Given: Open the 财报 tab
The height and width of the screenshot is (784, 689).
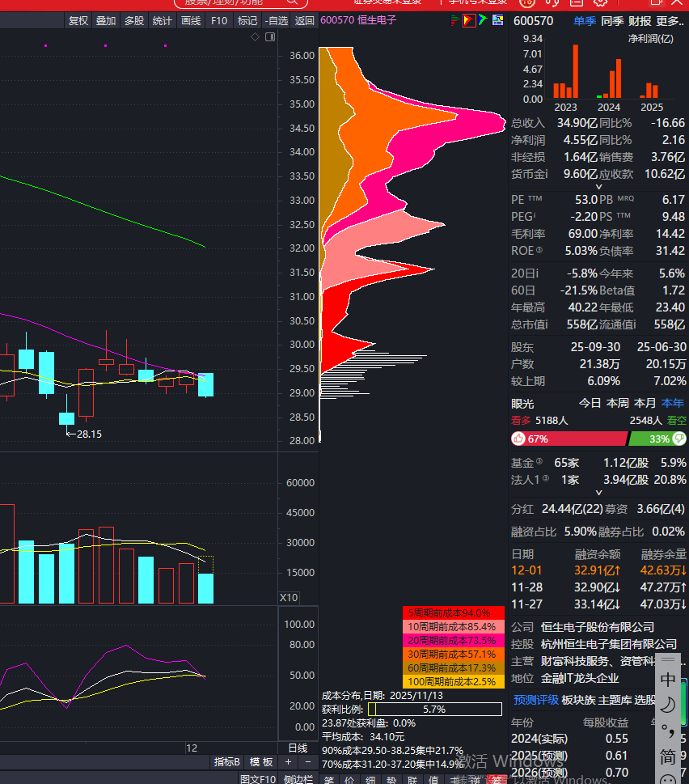Looking at the screenshot, I should pos(640,21).
